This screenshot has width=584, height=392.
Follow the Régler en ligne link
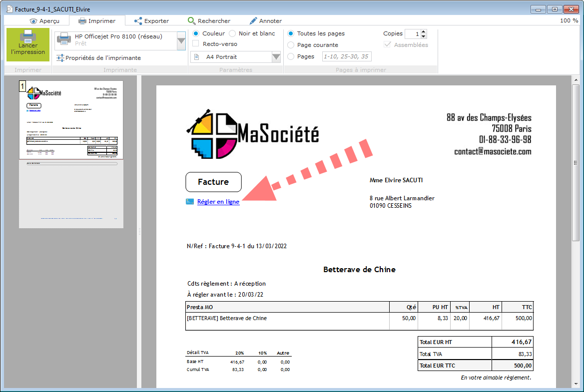218,202
